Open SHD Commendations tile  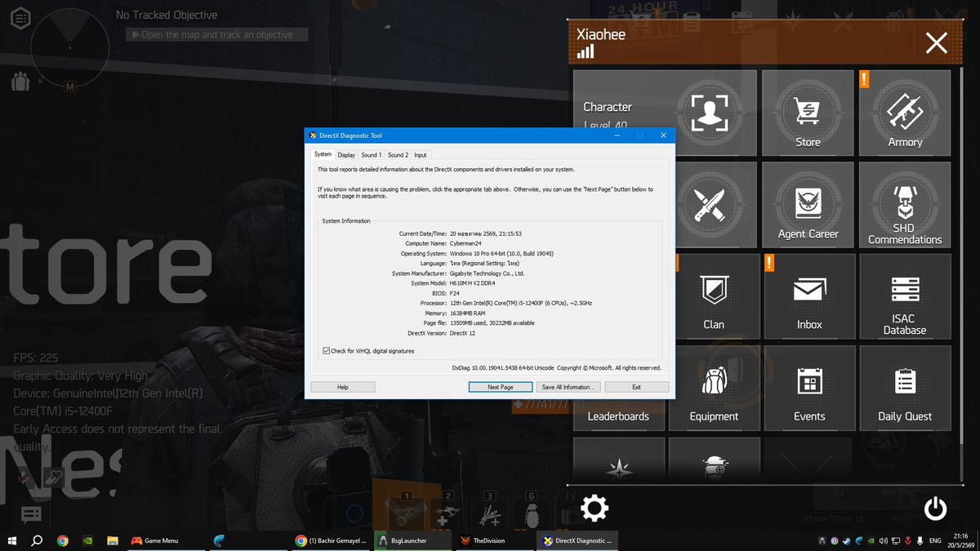(905, 204)
